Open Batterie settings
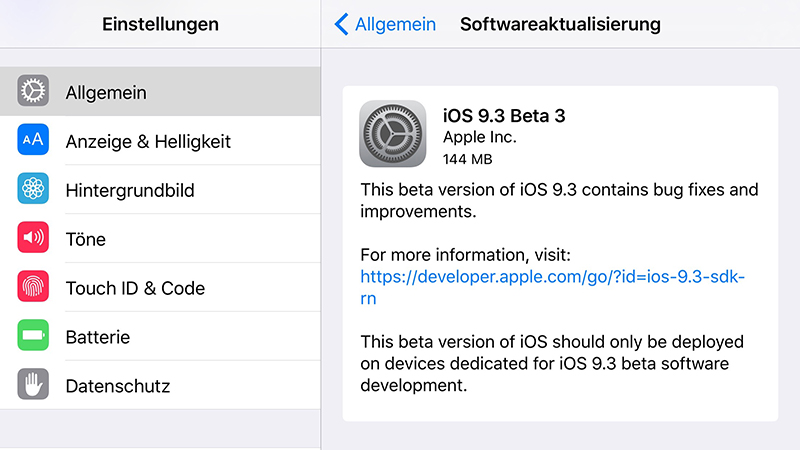The width and height of the screenshot is (800, 450). (160, 336)
